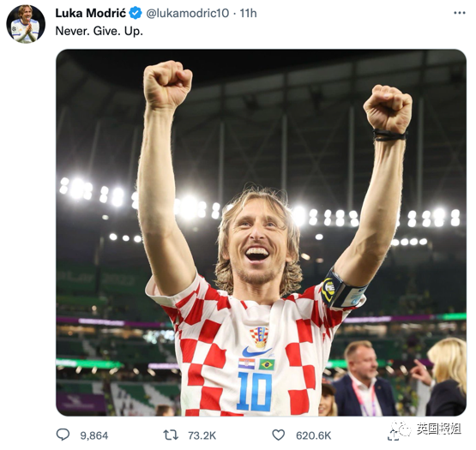Click the 英国报姐 watermark text

coord(438,429)
